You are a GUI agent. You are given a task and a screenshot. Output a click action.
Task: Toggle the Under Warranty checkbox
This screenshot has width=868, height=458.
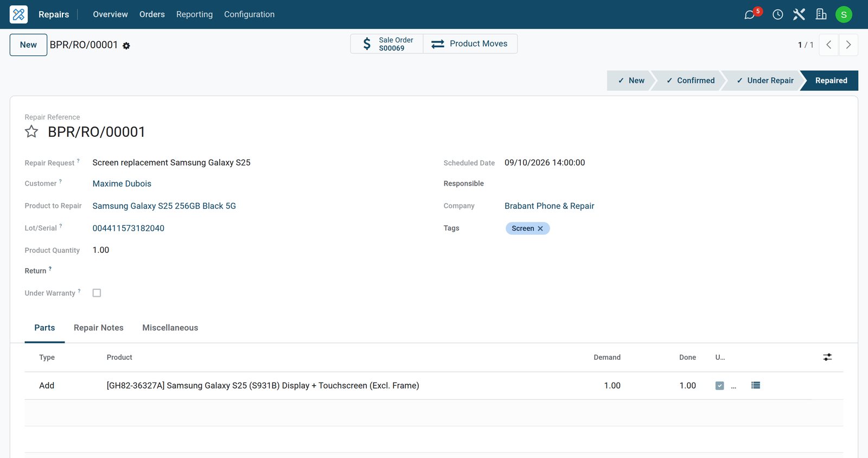pos(97,293)
